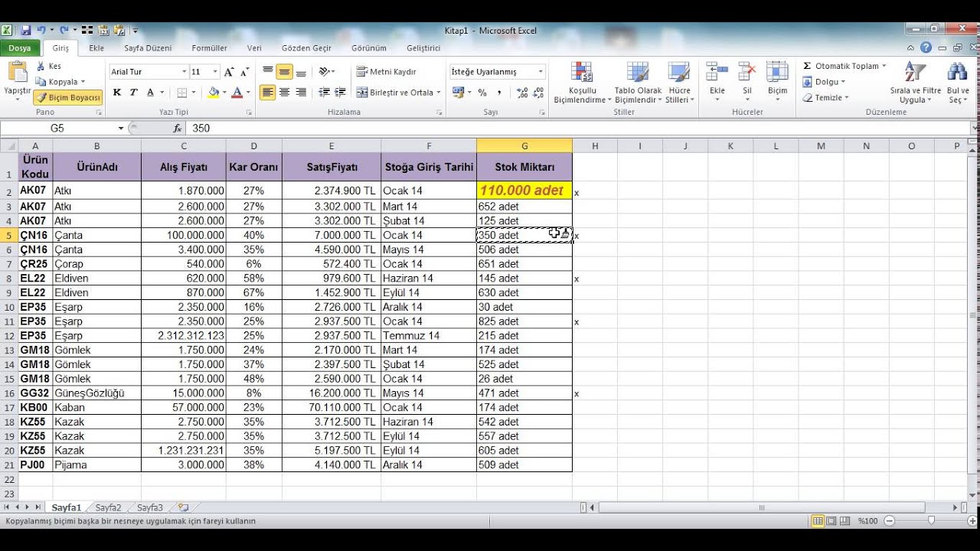Open Sırala ve Filtre Uygula menu

[916, 83]
